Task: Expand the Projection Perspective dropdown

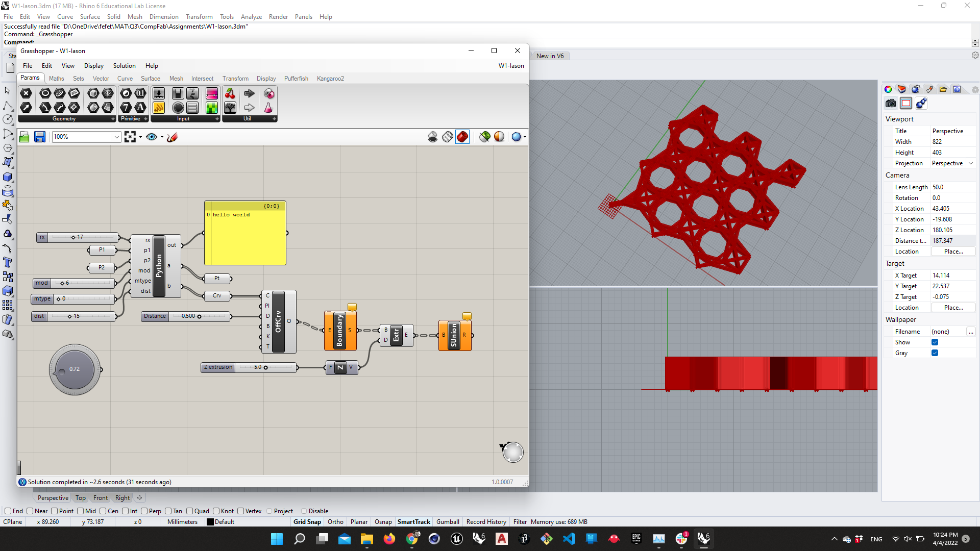Action: coord(971,163)
